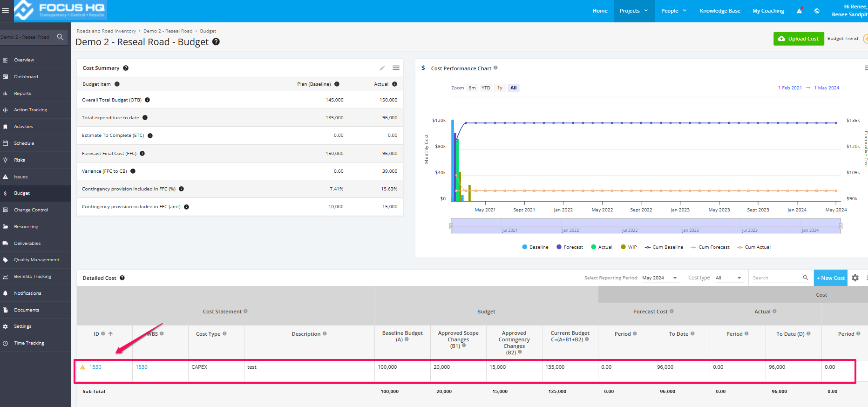The width and height of the screenshot is (868, 407).
Task: Open the hamburger navigation menu
Action: pyautogui.click(x=6, y=10)
